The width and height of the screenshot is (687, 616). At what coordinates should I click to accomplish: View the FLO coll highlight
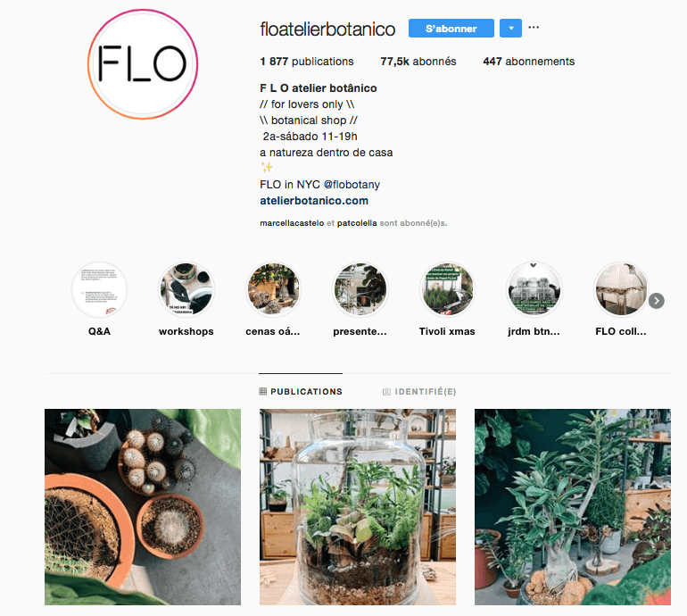[621, 289]
